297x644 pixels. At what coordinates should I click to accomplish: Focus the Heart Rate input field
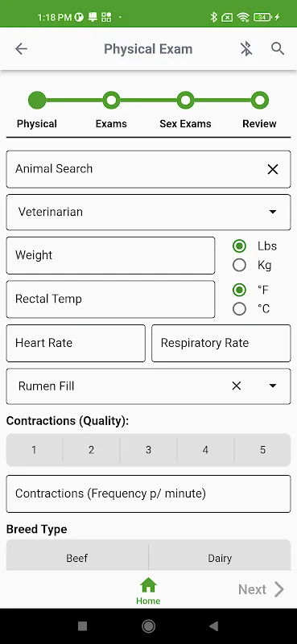(76, 344)
